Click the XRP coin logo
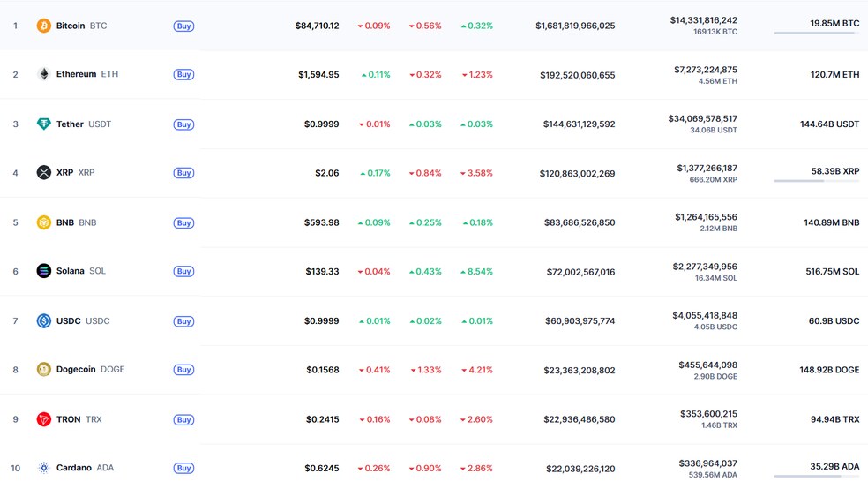868x489 pixels. coord(44,172)
